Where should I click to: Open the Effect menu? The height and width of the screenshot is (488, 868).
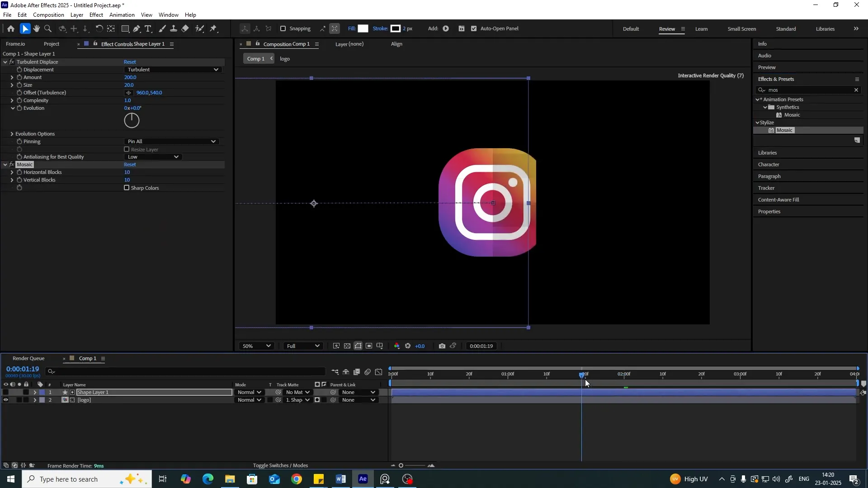coord(96,15)
